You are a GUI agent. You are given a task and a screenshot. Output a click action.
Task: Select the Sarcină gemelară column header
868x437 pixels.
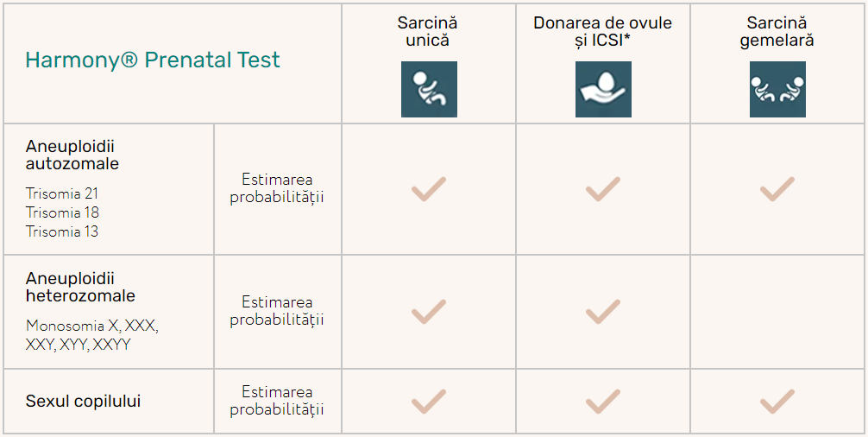point(777,31)
